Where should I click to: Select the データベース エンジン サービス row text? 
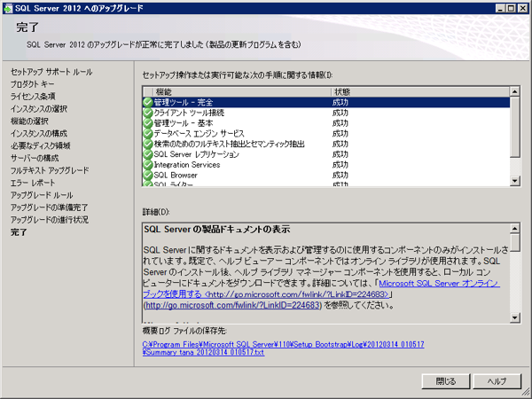coord(199,134)
